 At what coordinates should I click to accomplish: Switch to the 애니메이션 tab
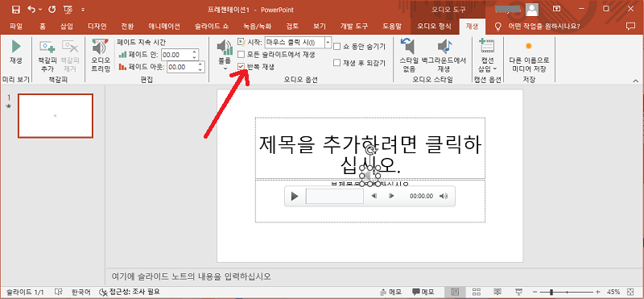tap(164, 27)
